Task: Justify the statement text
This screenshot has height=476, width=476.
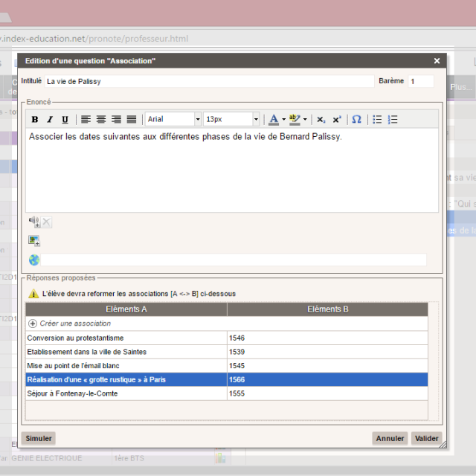Action: point(132,120)
